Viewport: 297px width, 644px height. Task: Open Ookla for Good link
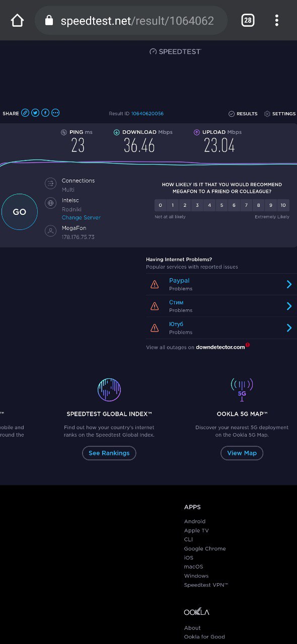point(204,637)
